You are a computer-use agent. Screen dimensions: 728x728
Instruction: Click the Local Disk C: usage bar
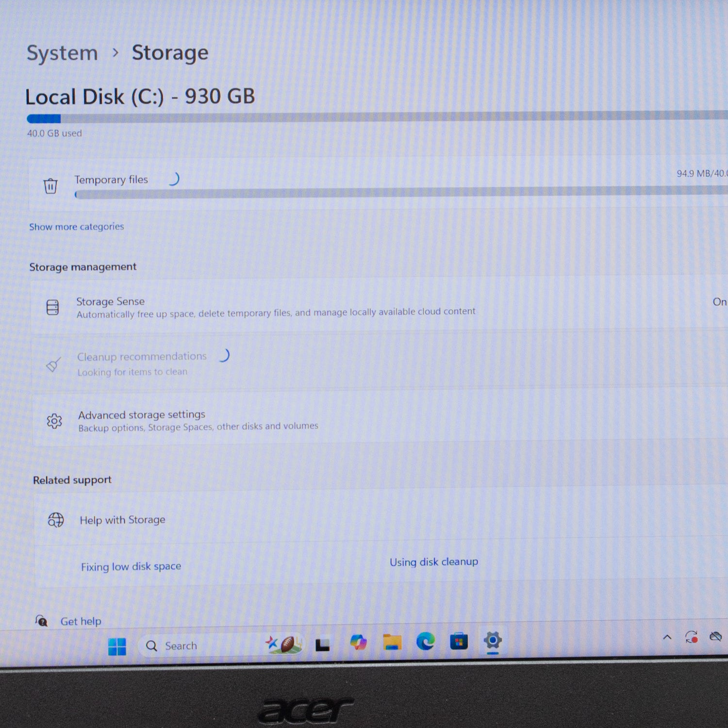[x=377, y=117]
